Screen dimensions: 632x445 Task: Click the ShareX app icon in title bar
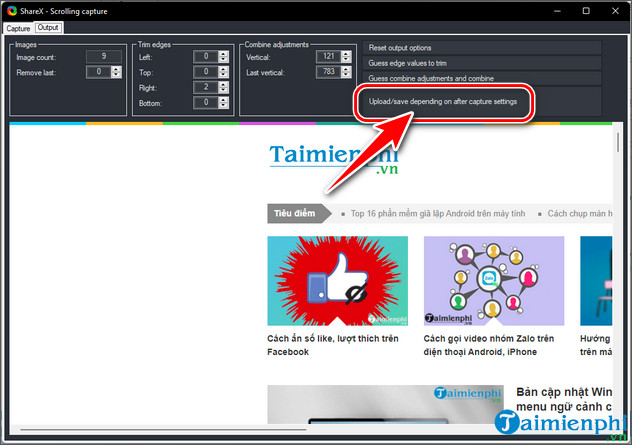[10, 10]
